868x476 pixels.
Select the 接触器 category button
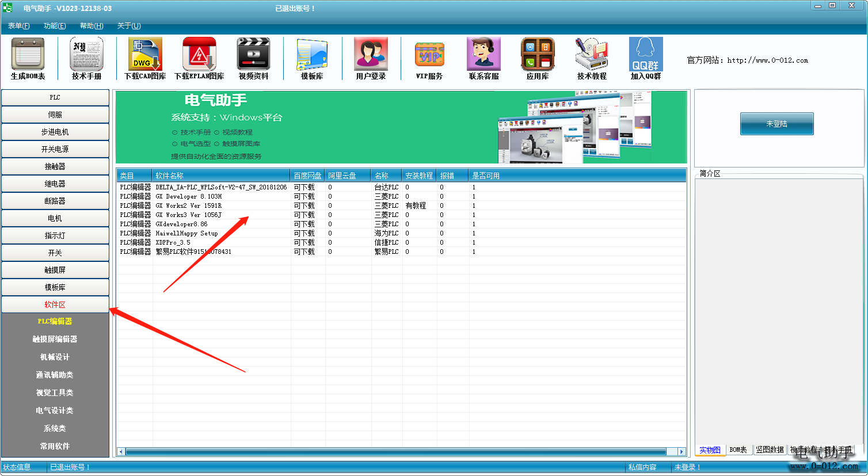tap(55, 166)
